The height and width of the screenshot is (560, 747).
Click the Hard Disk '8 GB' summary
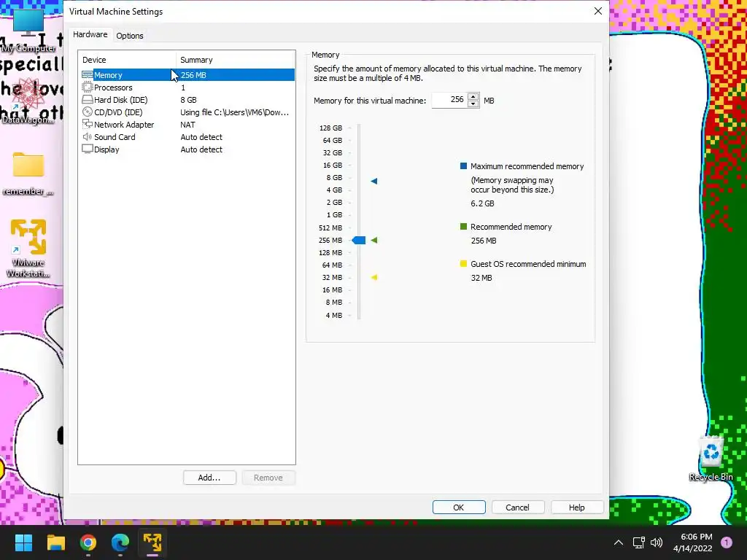[189, 99]
